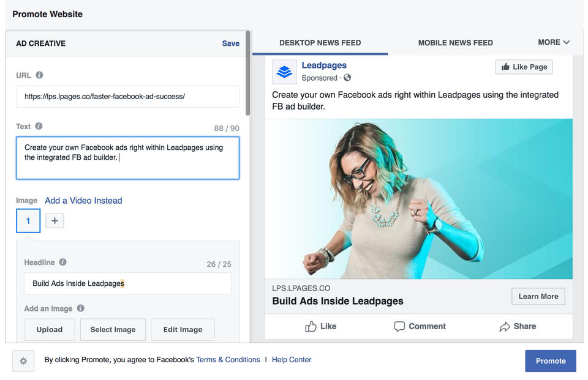Click the Like thumbs-up in preview
Screen dimensions: 588x380
[320, 326]
